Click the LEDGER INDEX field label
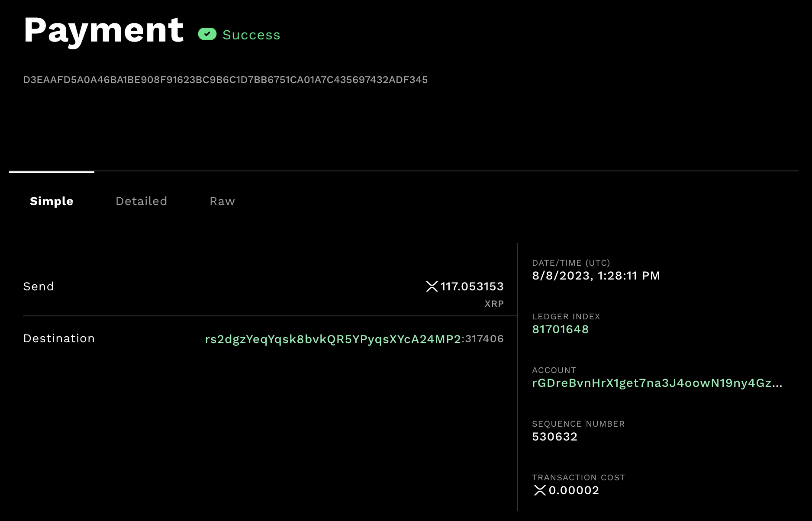The image size is (812, 521). pyautogui.click(x=566, y=316)
